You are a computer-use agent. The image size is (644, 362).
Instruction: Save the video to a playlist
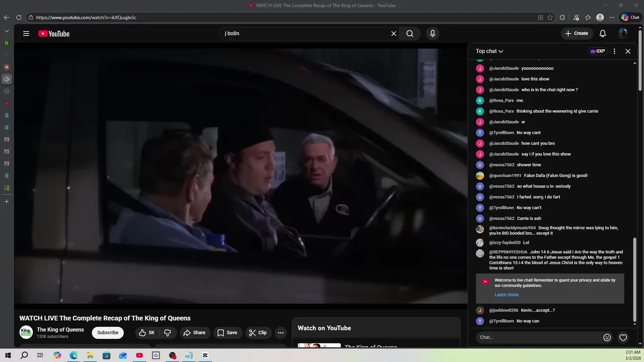[227, 333]
